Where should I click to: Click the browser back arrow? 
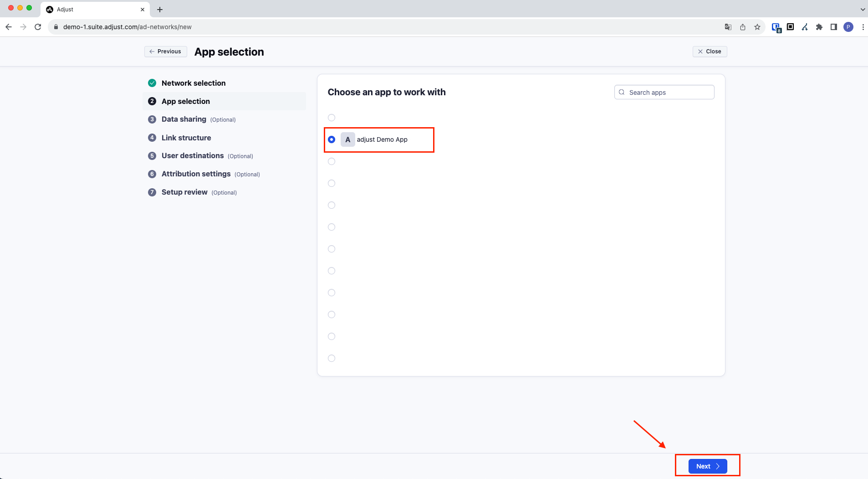point(9,27)
